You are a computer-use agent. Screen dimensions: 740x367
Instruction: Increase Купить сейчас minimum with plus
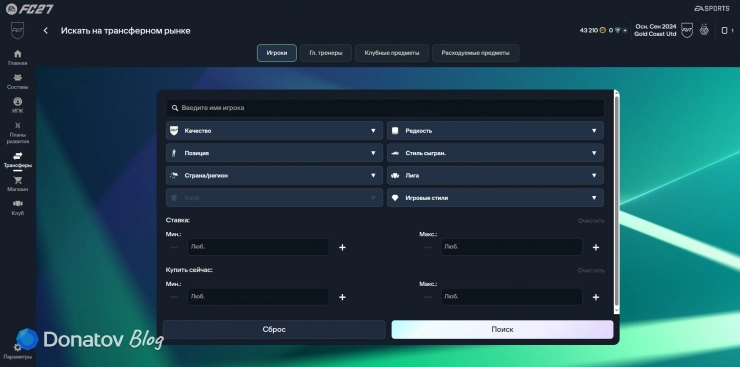pyautogui.click(x=342, y=297)
